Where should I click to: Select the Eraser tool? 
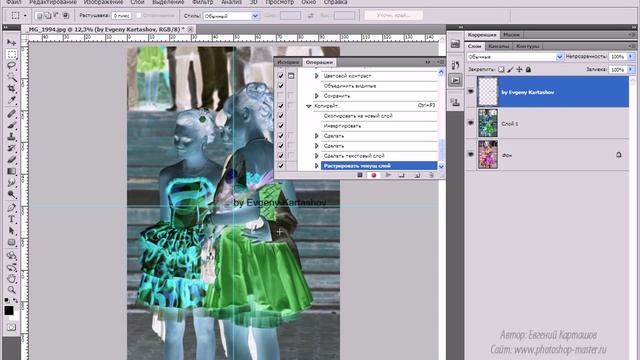(11, 160)
